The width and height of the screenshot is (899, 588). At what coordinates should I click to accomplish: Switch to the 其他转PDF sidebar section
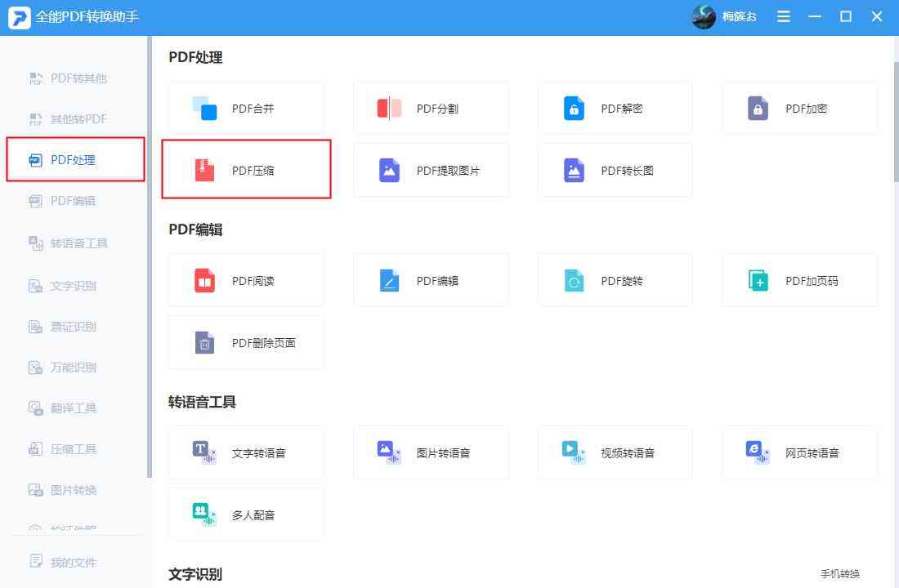(x=74, y=118)
